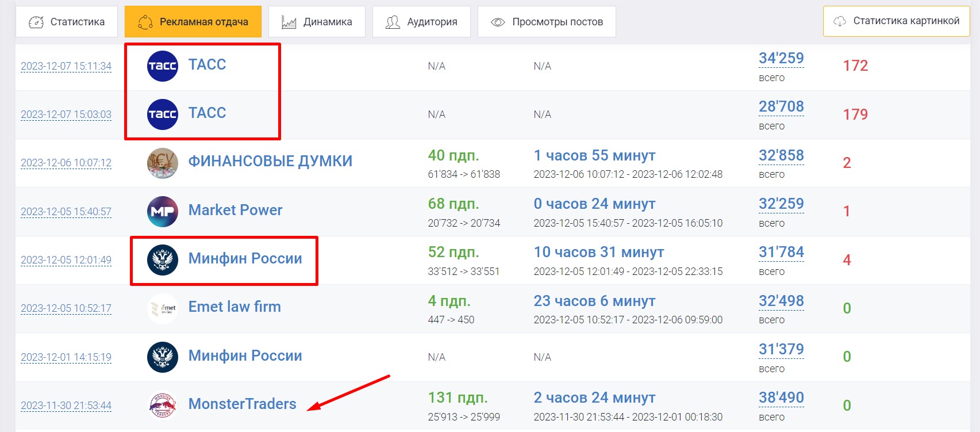The width and height of the screenshot is (980, 432).
Task: Open the Статистика tab
Action: point(67,22)
